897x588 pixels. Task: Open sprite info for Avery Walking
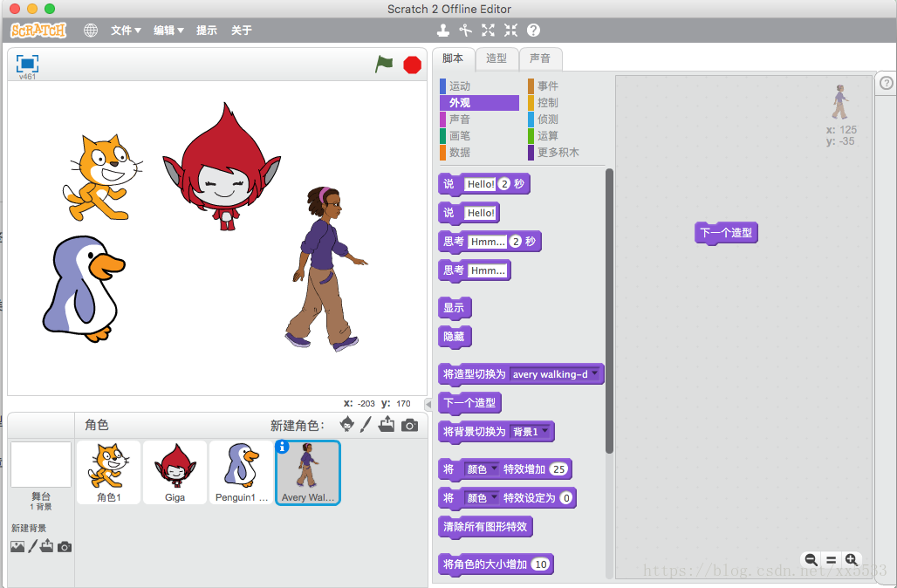point(282,447)
